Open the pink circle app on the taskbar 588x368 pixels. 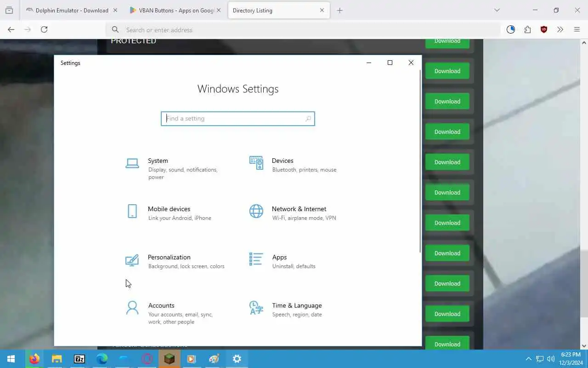(147, 359)
